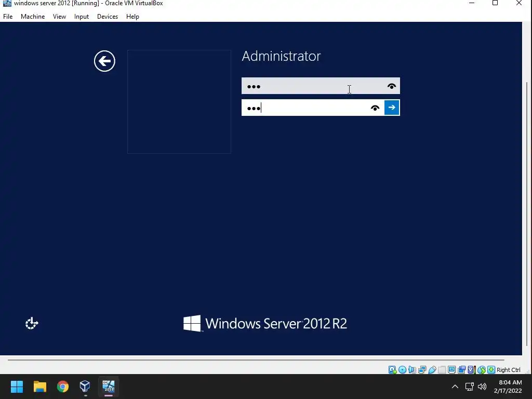The height and width of the screenshot is (399, 532).
Task: Open the Machine menu
Action: pos(33,16)
